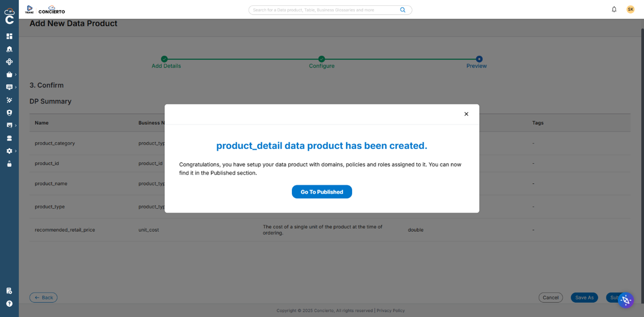The width and height of the screenshot is (644, 317).
Task: Select the AI sparkles icon in sidebar
Action: tap(9, 100)
